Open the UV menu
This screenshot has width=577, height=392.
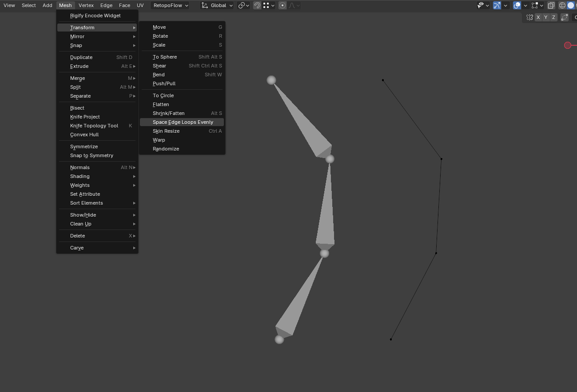(x=140, y=5)
